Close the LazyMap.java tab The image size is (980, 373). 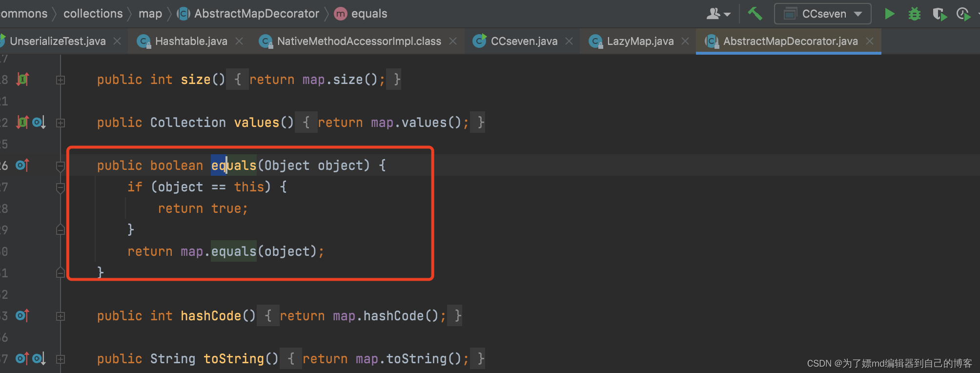pos(685,41)
